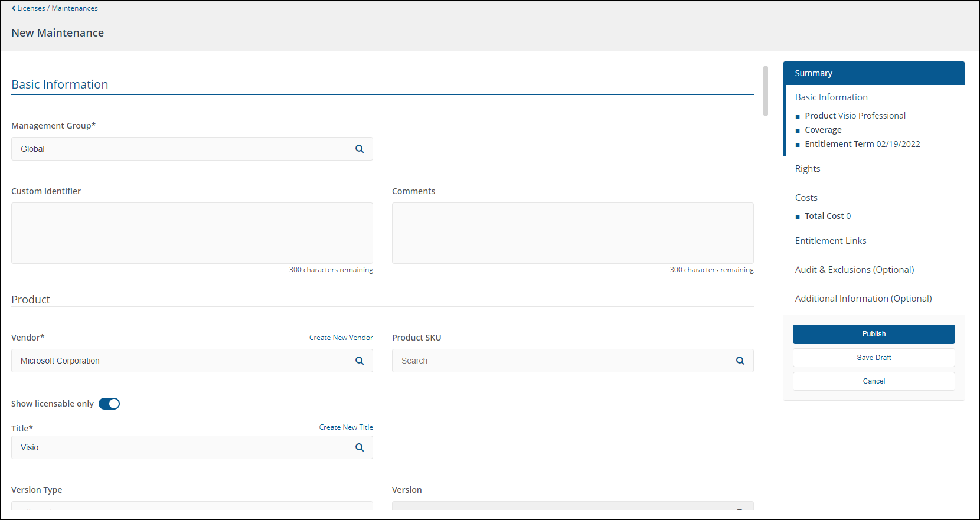Click inside the Custom Identifier text box
Image resolution: width=980 pixels, height=520 pixels.
pyautogui.click(x=192, y=233)
